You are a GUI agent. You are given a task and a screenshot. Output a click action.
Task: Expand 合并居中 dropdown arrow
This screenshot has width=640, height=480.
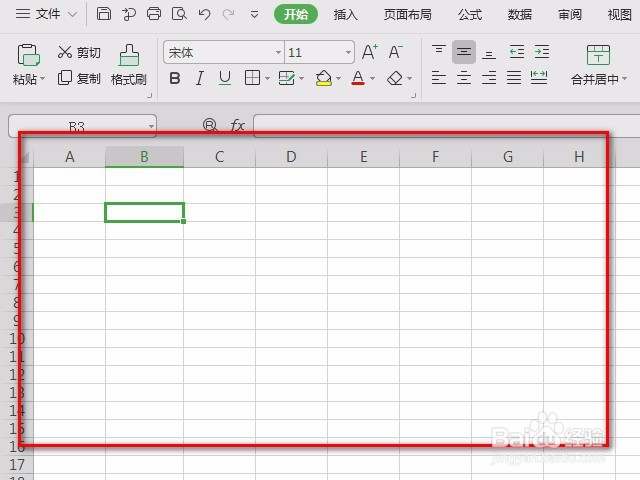624,79
